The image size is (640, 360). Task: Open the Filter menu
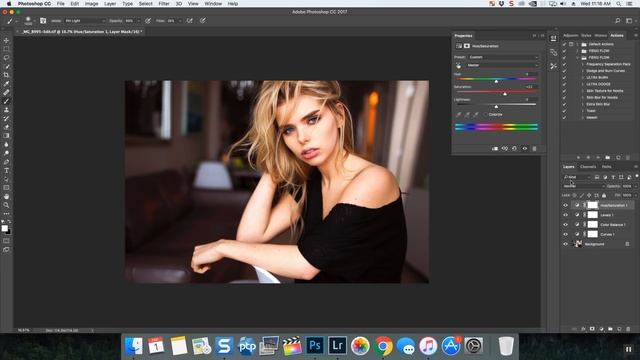tap(164, 4)
